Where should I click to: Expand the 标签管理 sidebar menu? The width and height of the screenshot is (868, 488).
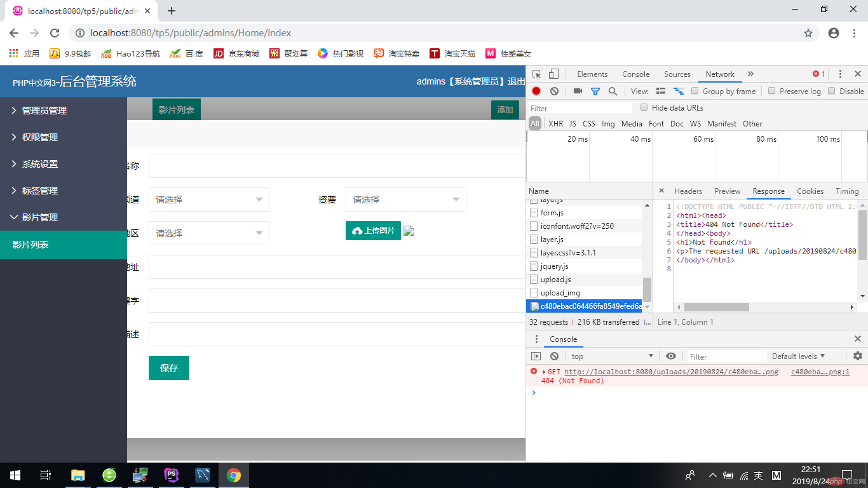64,191
